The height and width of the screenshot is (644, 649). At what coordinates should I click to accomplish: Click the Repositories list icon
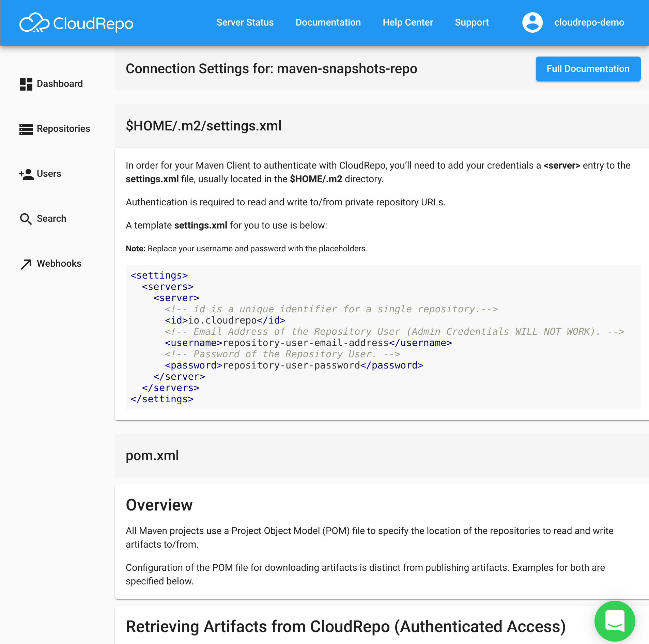(26, 129)
